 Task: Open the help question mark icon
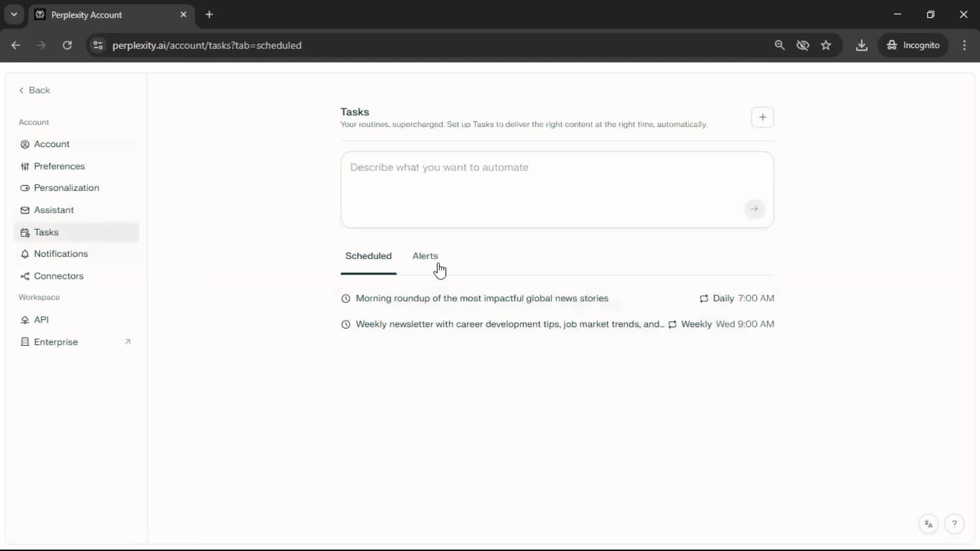(x=954, y=524)
